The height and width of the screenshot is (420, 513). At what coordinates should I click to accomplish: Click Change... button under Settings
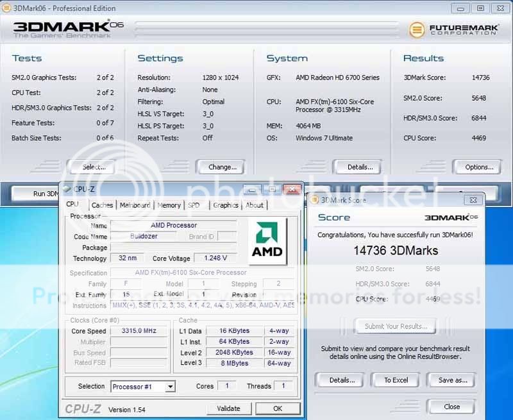point(220,167)
